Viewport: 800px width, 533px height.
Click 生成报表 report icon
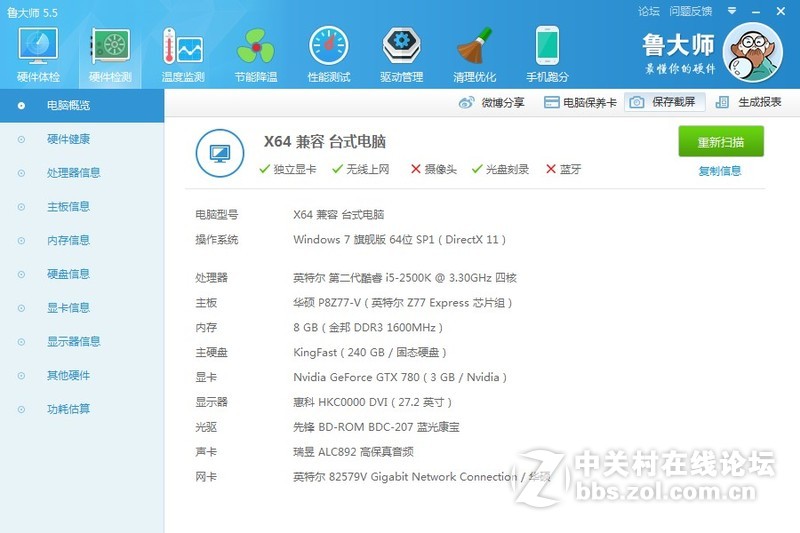coord(722,103)
